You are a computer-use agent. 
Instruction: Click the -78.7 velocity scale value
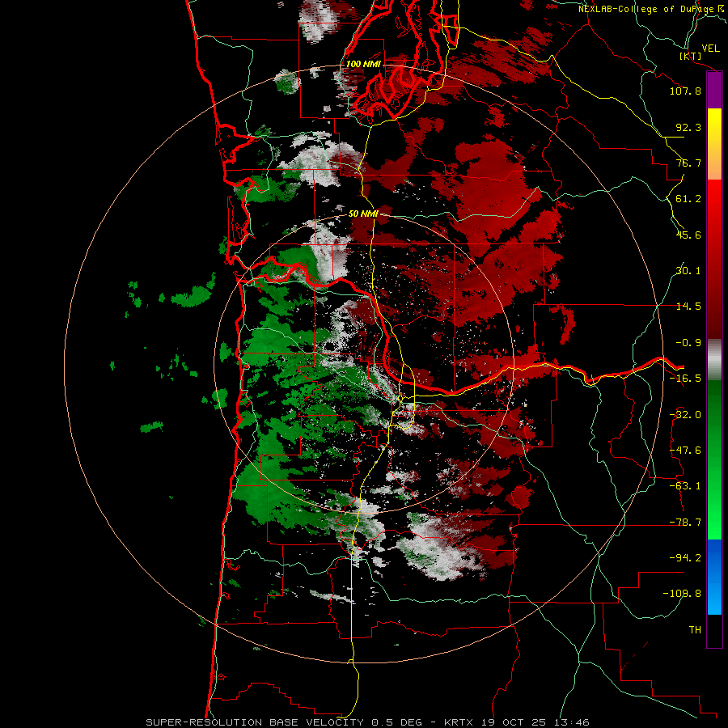click(x=685, y=523)
